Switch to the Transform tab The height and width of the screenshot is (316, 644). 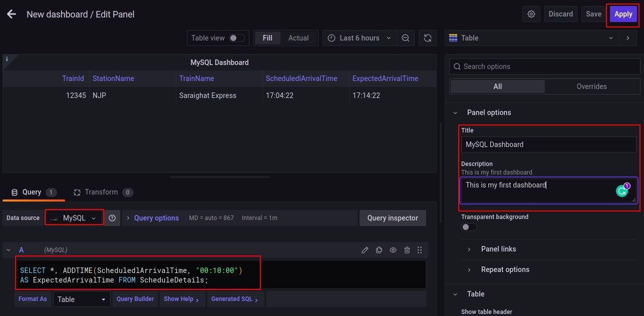pos(103,192)
